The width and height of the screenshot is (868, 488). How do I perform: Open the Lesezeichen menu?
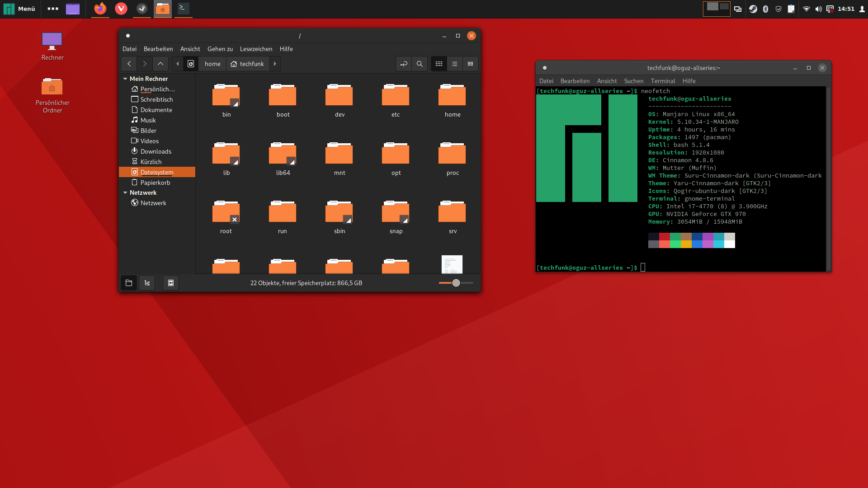point(256,49)
